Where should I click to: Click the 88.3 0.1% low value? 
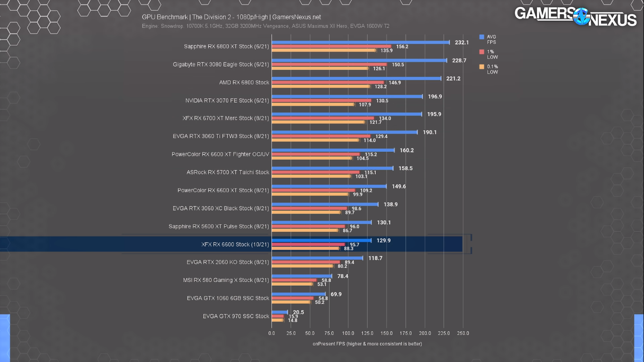click(348, 248)
